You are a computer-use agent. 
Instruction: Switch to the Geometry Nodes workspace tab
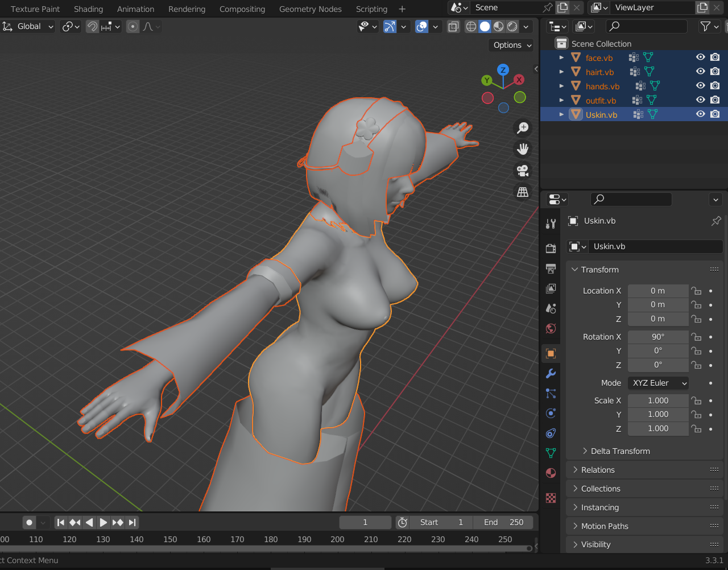click(x=310, y=9)
